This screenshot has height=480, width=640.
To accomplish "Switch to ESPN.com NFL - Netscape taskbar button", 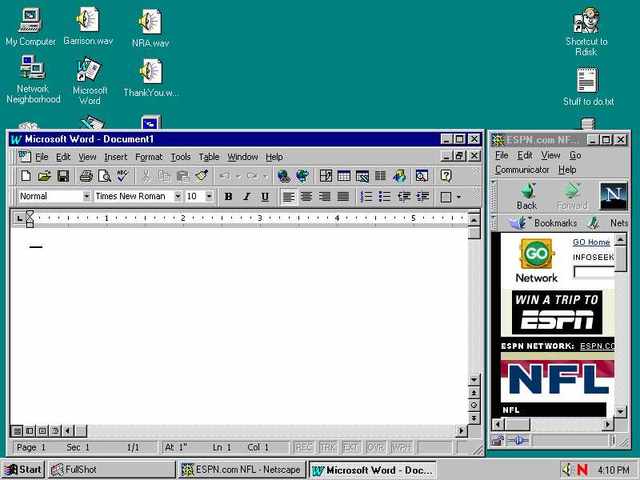I will tap(242, 469).
